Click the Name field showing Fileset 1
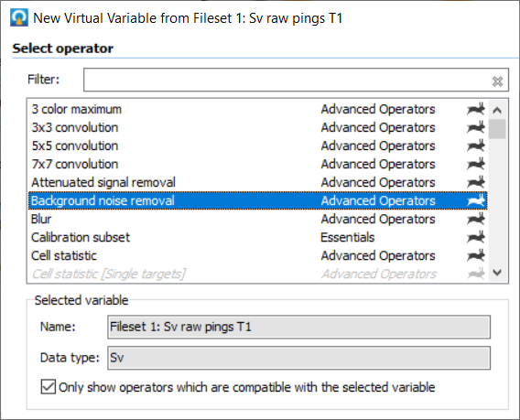 pos(298,327)
